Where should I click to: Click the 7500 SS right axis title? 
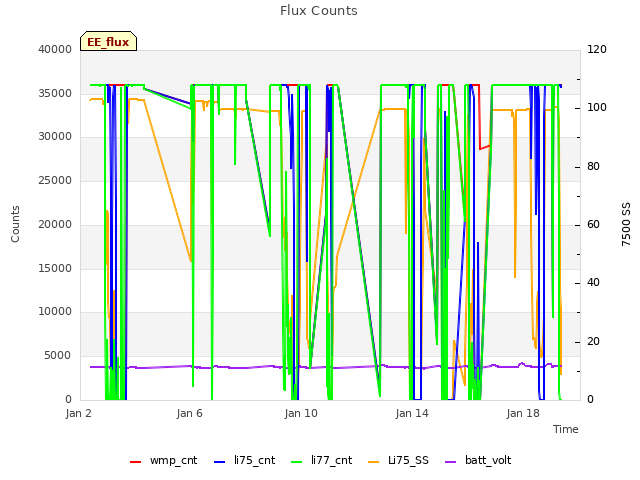click(626, 224)
